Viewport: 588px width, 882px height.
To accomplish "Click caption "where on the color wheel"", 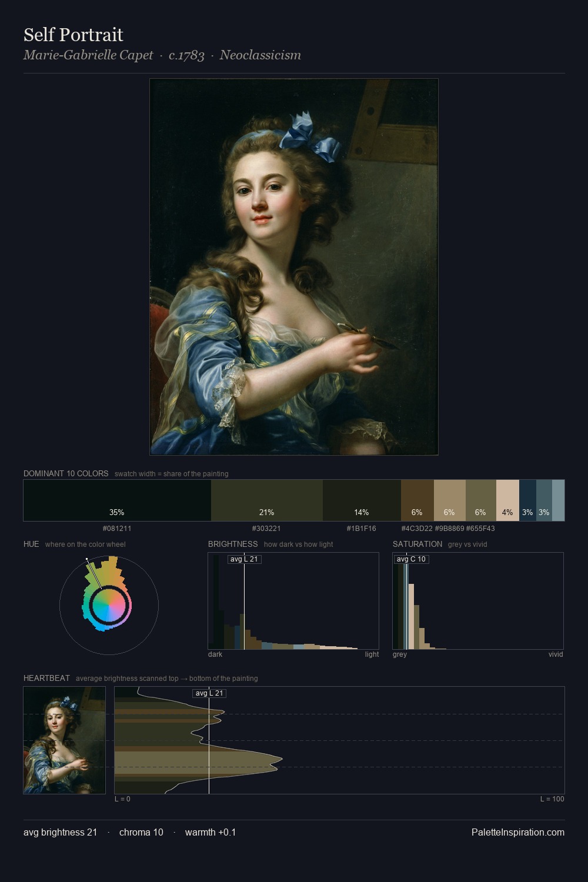I will [85, 544].
